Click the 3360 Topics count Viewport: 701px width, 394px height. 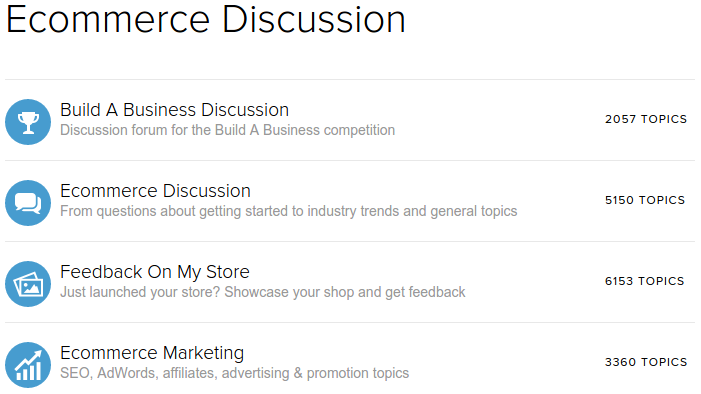pos(646,362)
